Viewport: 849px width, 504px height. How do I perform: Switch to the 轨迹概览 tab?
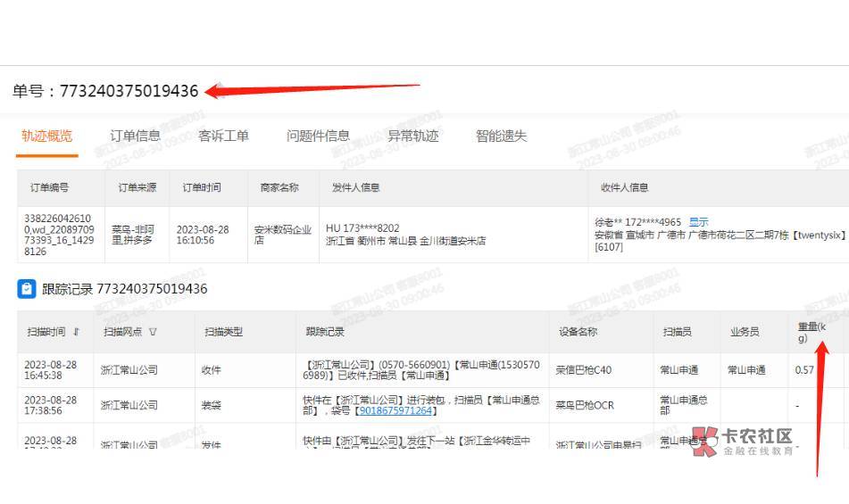(46, 136)
